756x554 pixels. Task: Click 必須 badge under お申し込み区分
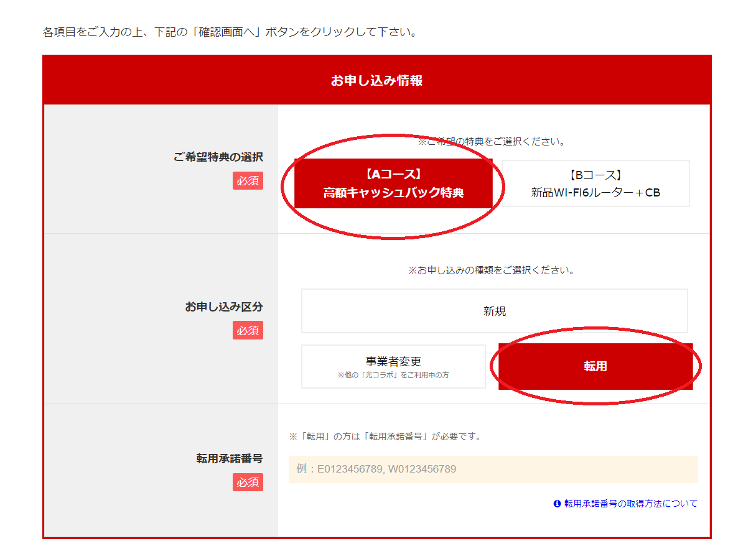(x=248, y=330)
